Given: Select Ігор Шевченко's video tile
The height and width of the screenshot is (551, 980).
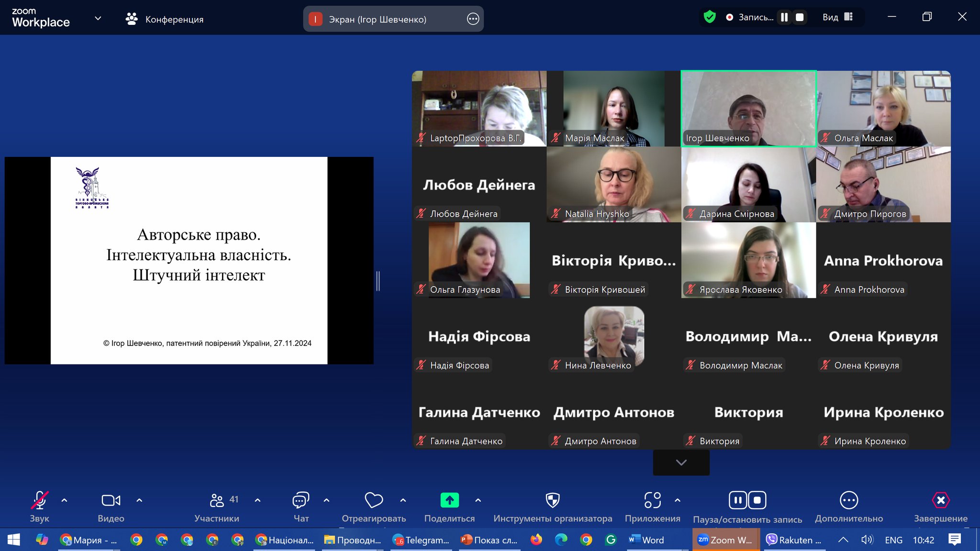Looking at the screenshot, I should point(748,109).
